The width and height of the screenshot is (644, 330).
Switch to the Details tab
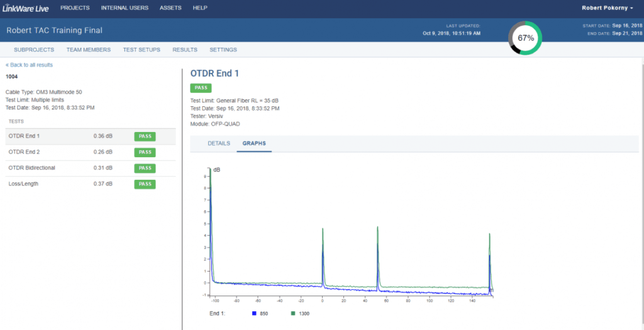click(x=219, y=143)
